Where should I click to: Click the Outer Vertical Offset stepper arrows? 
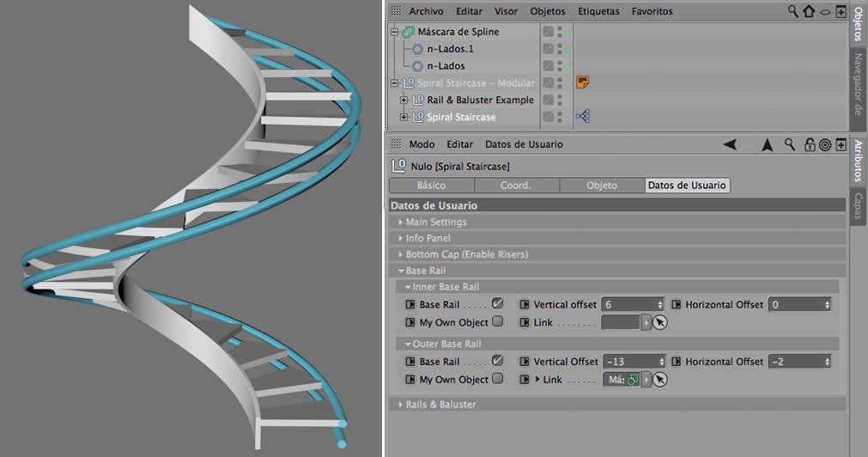(x=660, y=362)
